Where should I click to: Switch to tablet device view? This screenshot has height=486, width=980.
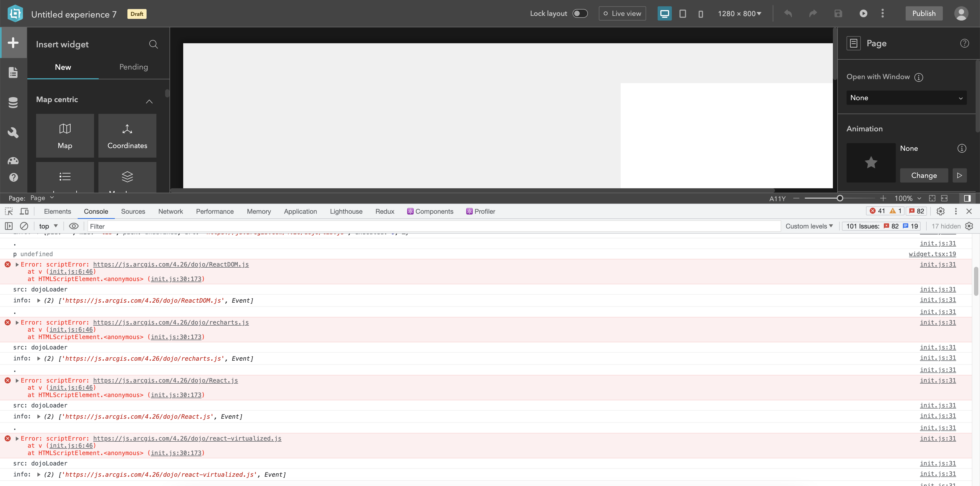682,14
